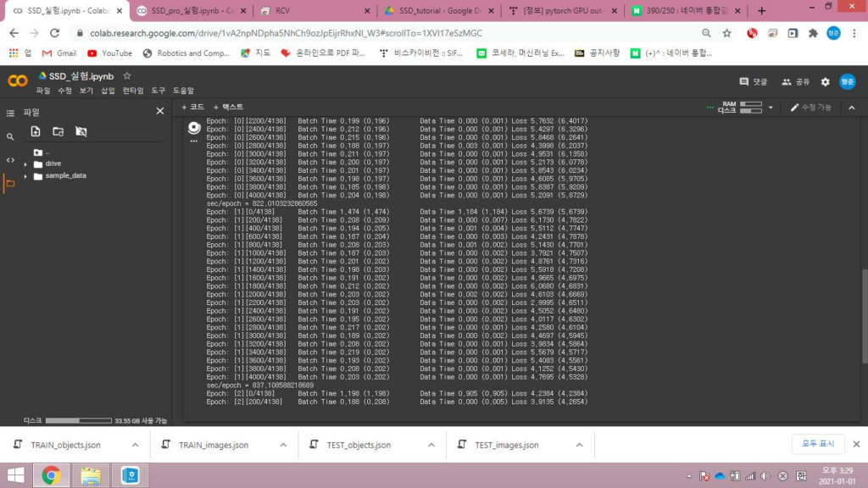Open the table of contents sidebar icon
The image size is (868, 488).
point(10,112)
